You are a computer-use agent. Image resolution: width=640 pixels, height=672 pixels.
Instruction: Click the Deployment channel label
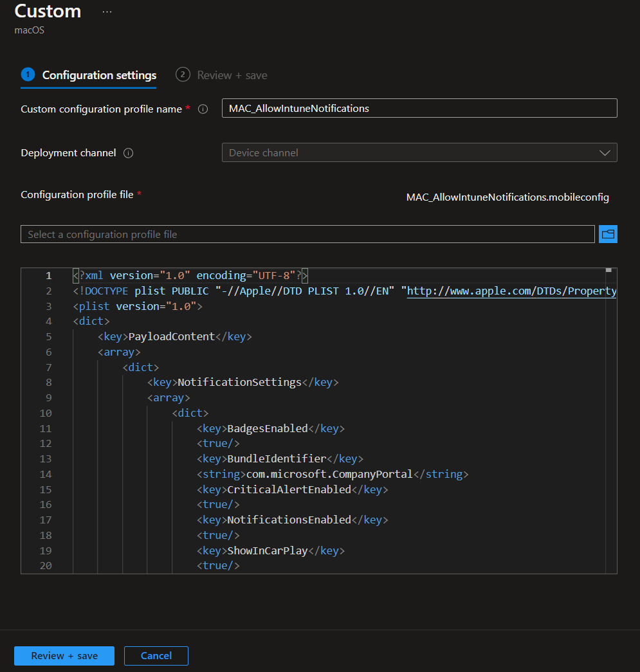pyautogui.click(x=69, y=153)
